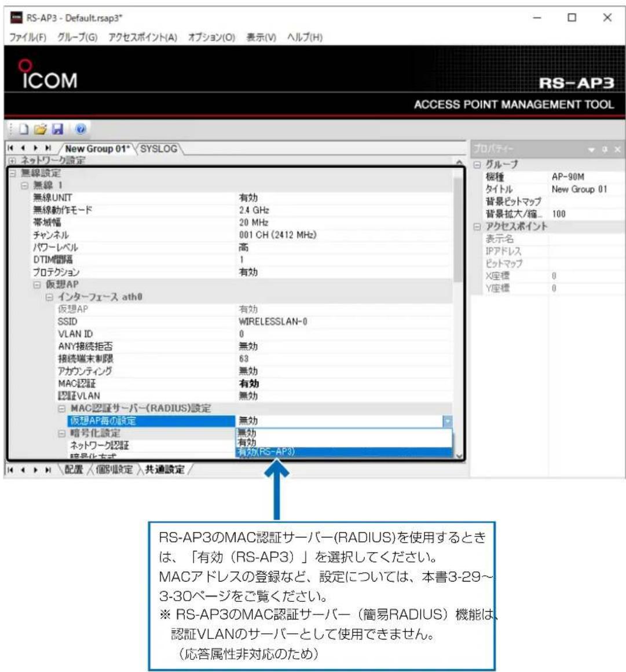Click the RS-AP3 app icon in title bar
This screenshot has width=626, height=672.
16,17
